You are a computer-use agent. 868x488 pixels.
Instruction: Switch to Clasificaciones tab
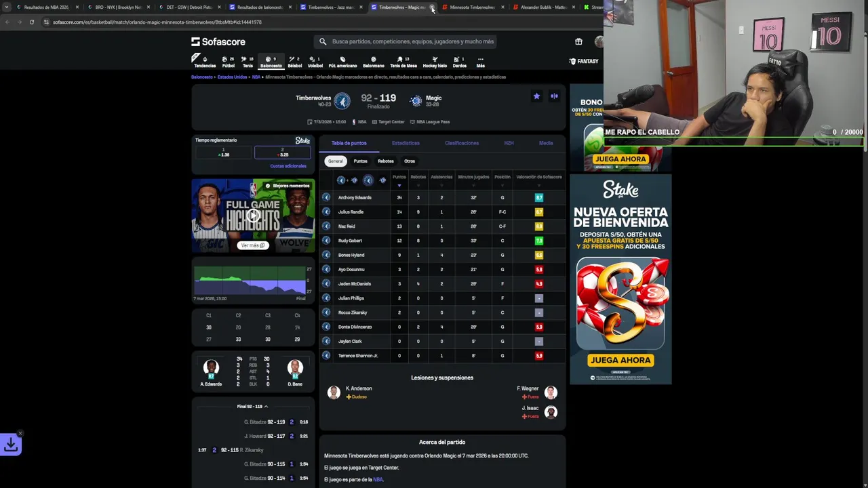[462, 143]
